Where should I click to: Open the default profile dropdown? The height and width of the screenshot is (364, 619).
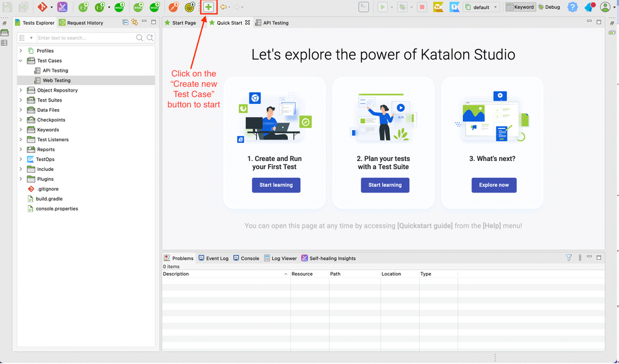[482, 7]
